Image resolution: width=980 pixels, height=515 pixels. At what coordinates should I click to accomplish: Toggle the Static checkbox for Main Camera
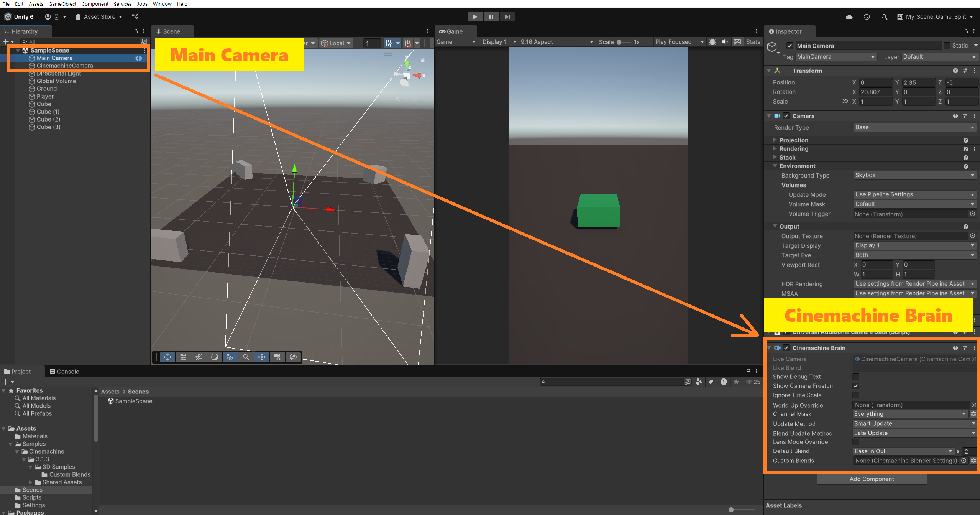point(947,46)
